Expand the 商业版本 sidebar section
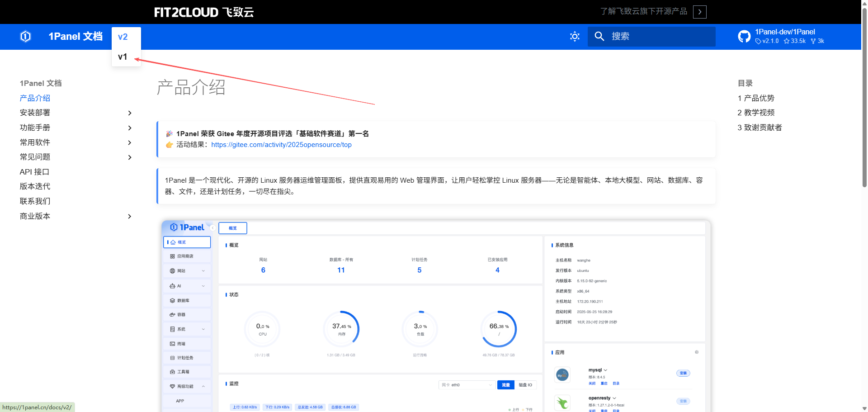The image size is (868, 412). pyautogui.click(x=130, y=217)
